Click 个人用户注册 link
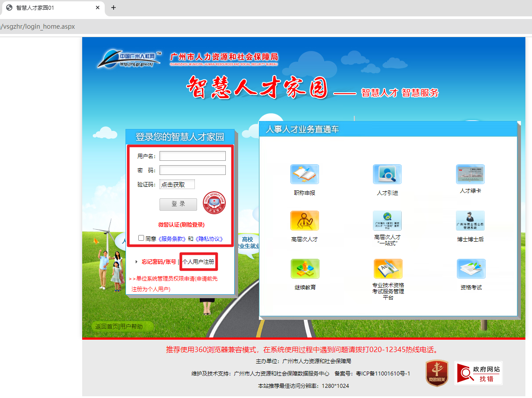The height and width of the screenshot is (398, 532). pyautogui.click(x=198, y=262)
